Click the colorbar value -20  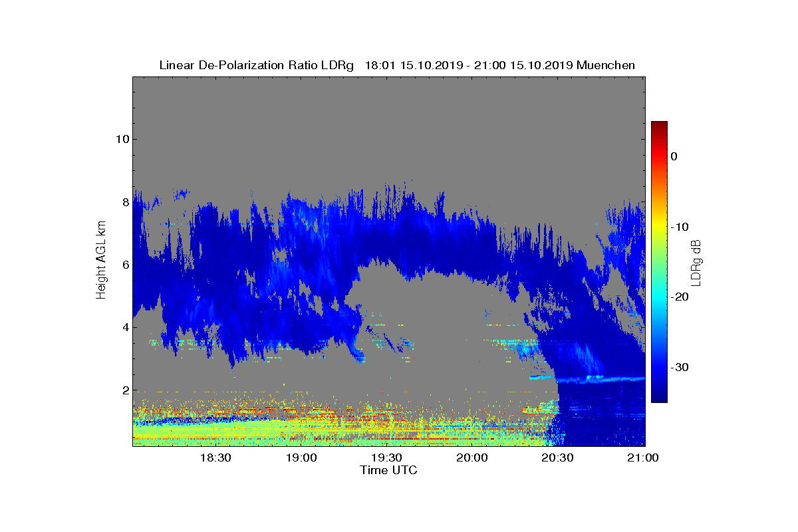tap(679, 297)
